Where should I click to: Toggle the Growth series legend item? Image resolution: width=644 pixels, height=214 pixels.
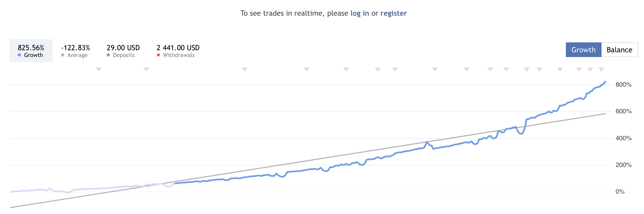coord(31,51)
